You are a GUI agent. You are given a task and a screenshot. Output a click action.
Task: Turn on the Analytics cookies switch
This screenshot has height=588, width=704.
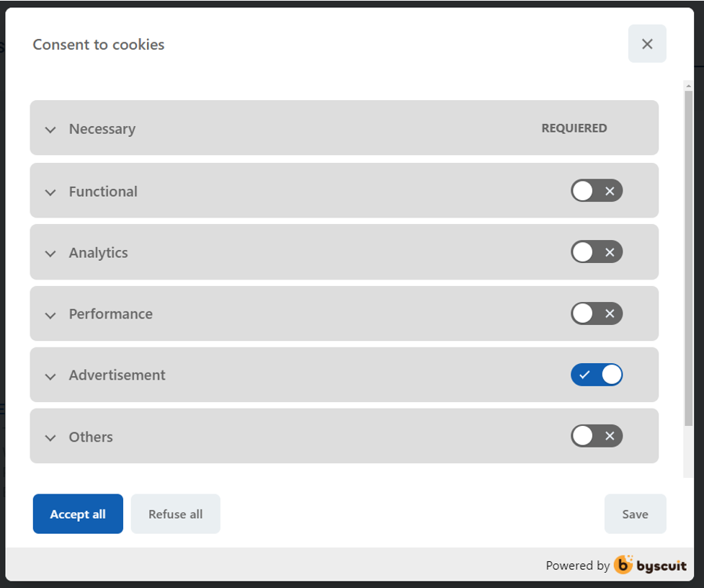pyautogui.click(x=596, y=251)
